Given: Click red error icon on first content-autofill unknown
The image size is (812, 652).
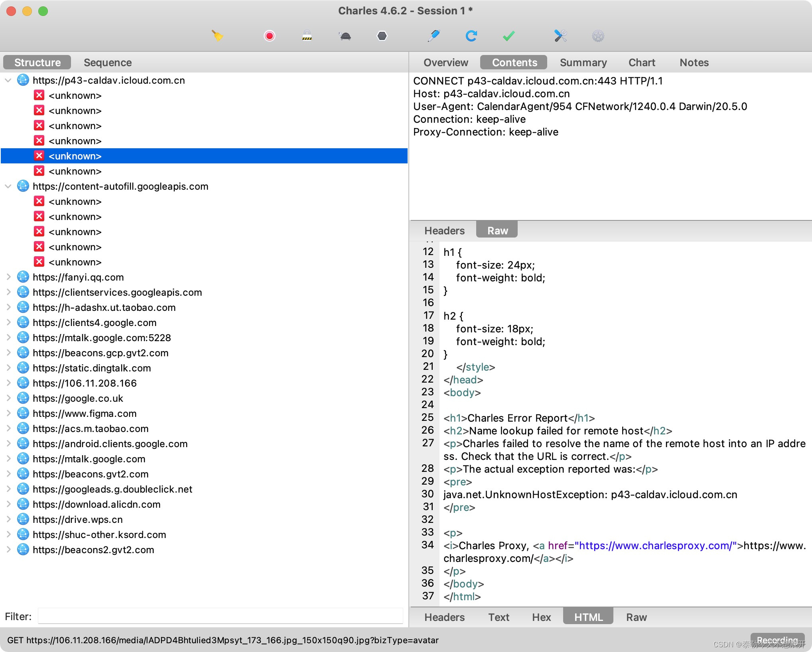Looking at the screenshot, I should point(39,201).
